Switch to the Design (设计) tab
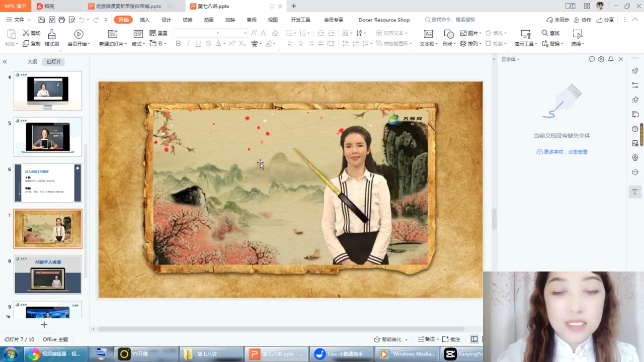The image size is (644, 362). [x=166, y=20]
